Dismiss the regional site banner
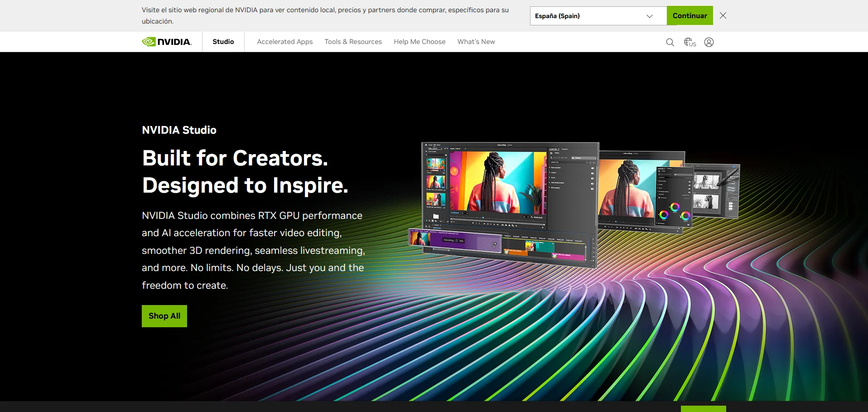Viewport: 868px width, 412px height. pyautogui.click(x=723, y=16)
